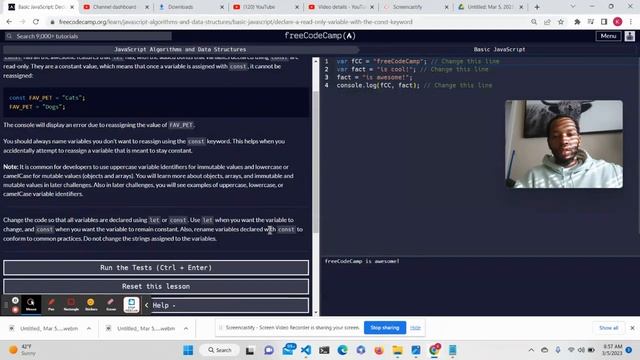Click the share page icon in address bar

click(x=547, y=22)
